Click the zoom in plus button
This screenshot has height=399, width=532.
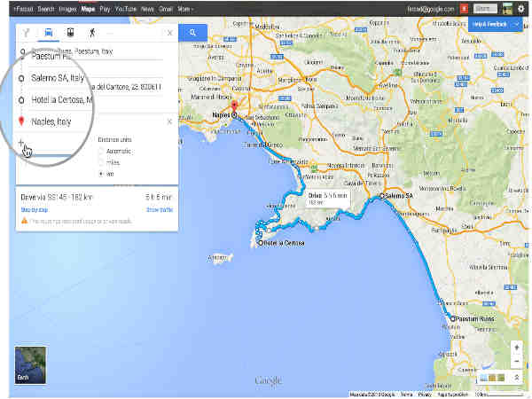[516, 347]
